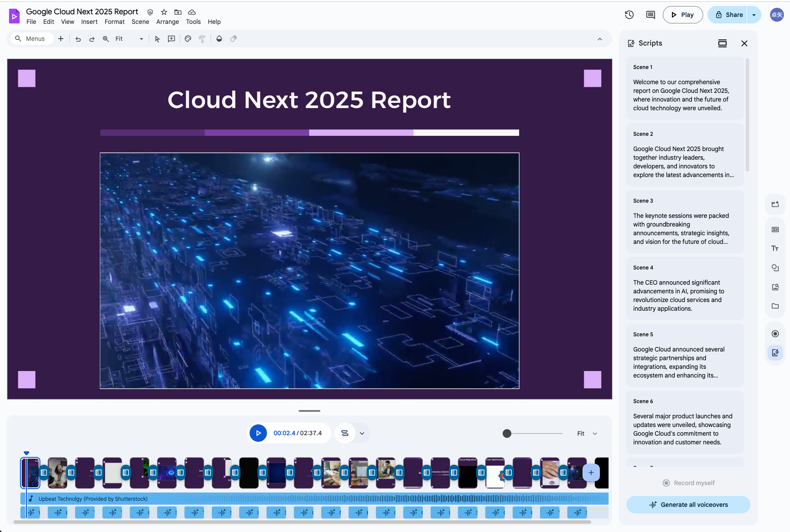Star the Google Cloud Next 2025 Report

pyautogui.click(x=164, y=12)
